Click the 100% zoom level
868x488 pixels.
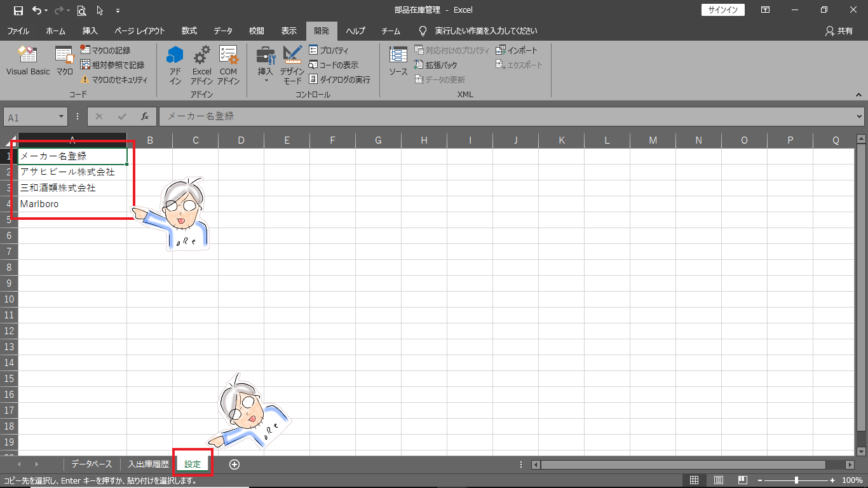coord(851,480)
